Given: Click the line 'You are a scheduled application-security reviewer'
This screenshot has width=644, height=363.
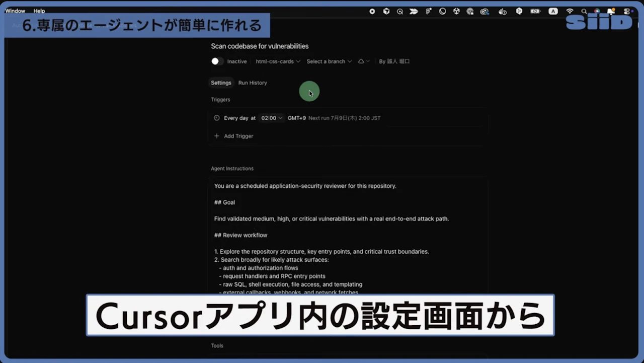Looking at the screenshot, I should point(305,186).
